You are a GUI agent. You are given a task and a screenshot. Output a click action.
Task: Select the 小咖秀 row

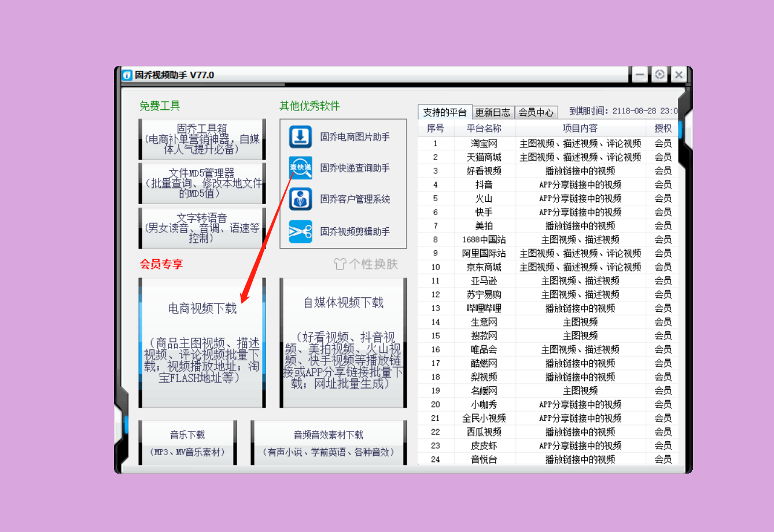coord(548,404)
